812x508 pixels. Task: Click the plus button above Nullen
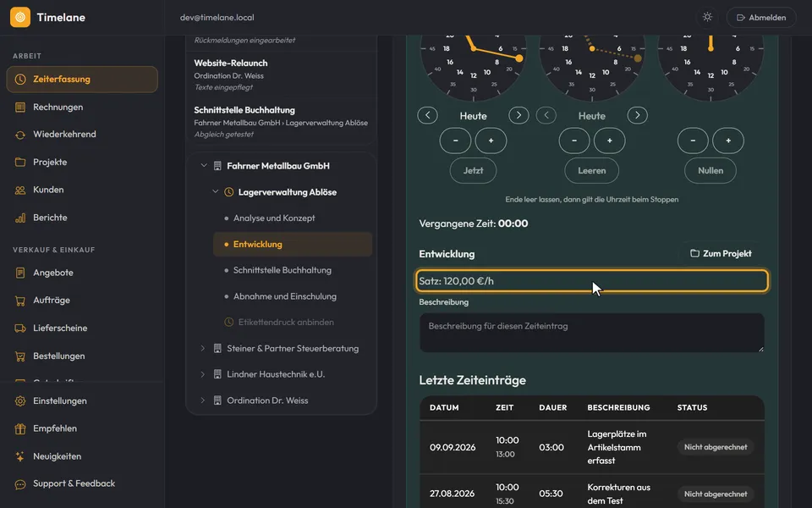728,141
